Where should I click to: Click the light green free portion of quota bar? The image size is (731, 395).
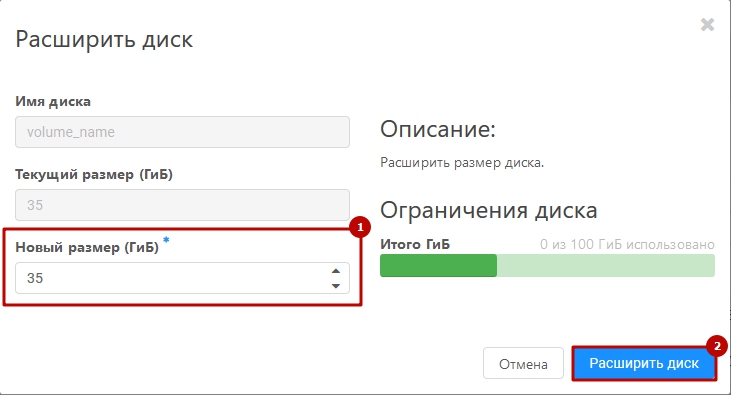tap(606, 265)
